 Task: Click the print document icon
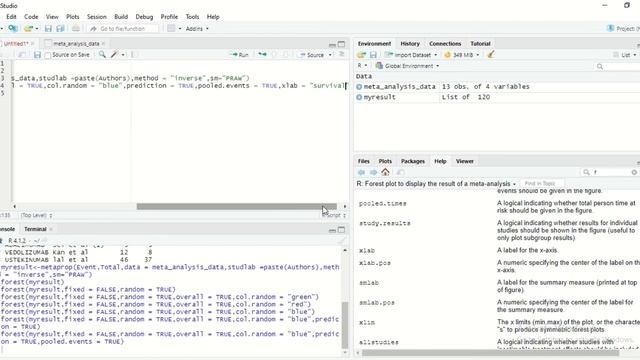[76, 29]
